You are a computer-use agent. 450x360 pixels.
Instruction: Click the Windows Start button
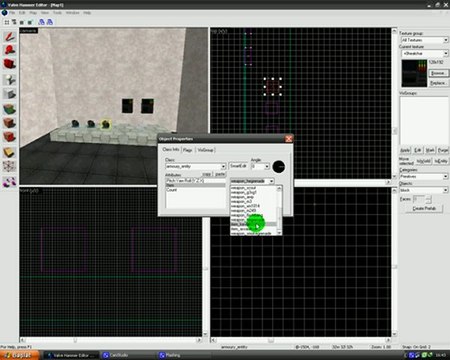[x=20, y=355]
